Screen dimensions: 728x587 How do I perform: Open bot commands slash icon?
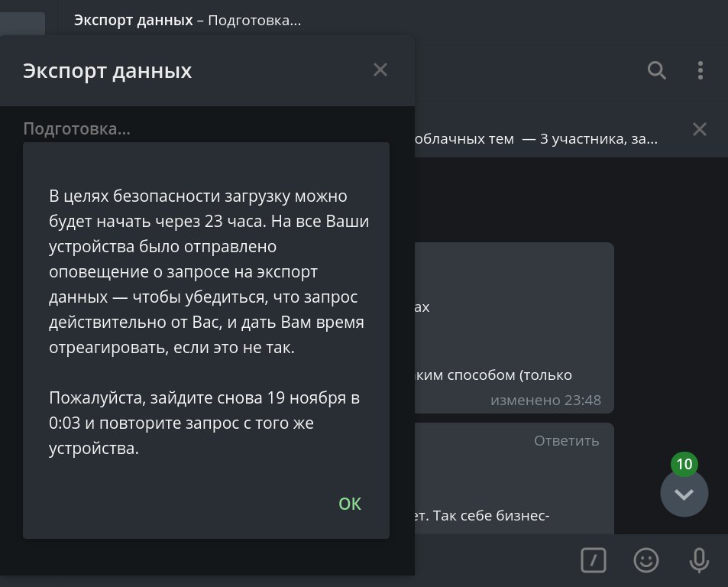point(594,560)
